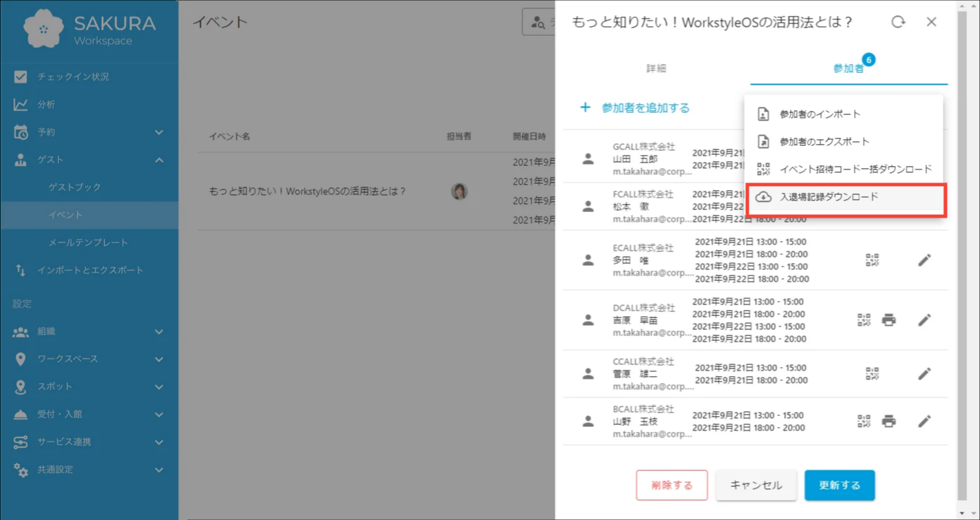This screenshot has height=520, width=980.
Task: Click person icon of 吉原 早苗 row
Action: (588, 320)
